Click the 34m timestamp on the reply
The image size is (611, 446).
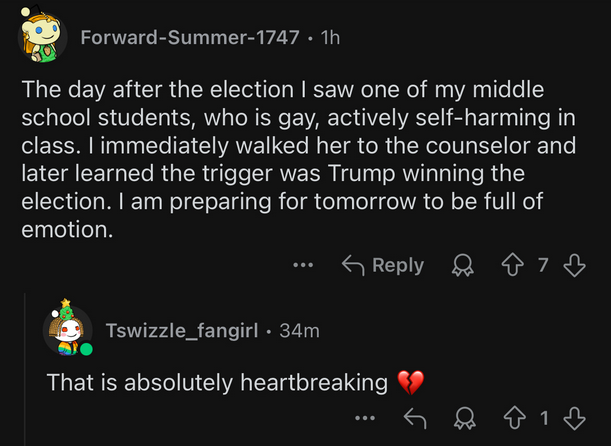point(299,330)
